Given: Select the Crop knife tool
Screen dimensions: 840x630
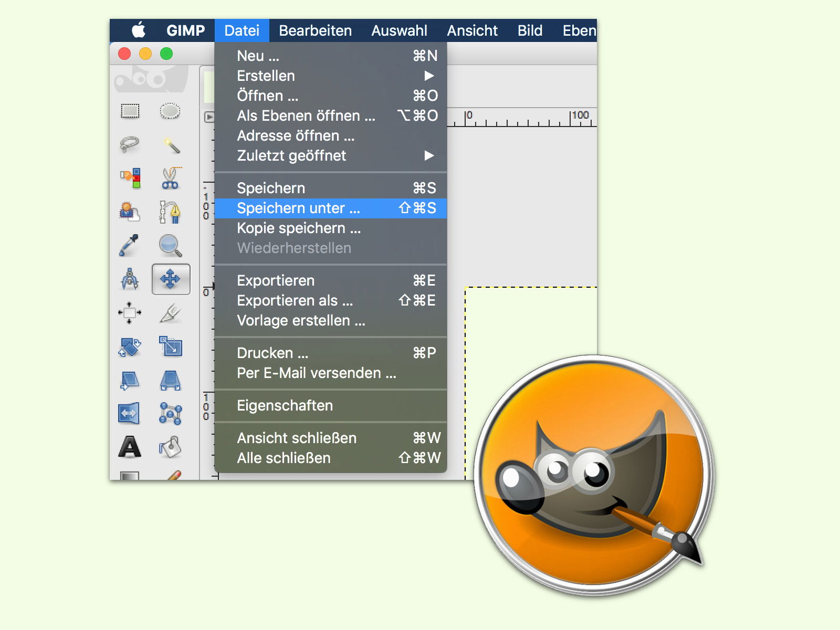Looking at the screenshot, I should 171,313.
